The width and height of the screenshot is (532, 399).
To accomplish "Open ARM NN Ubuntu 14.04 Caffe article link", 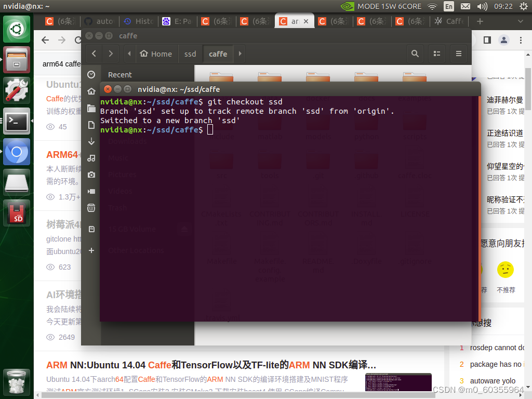I will [211, 365].
